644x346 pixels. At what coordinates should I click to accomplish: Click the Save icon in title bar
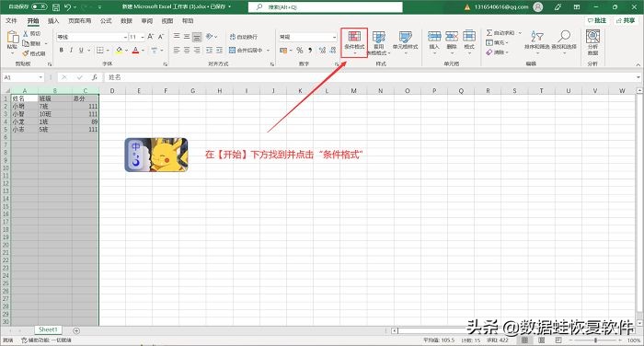[56, 7]
